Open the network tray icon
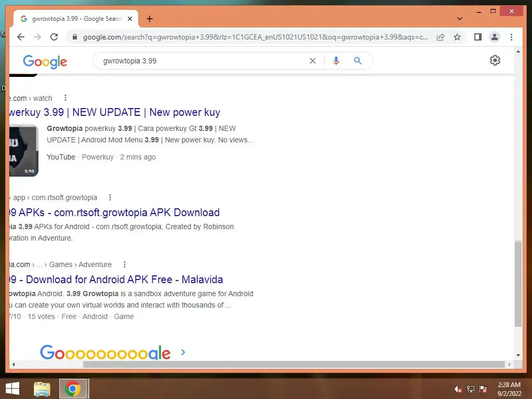Screen dimensions: 532x399 pos(471,389)
